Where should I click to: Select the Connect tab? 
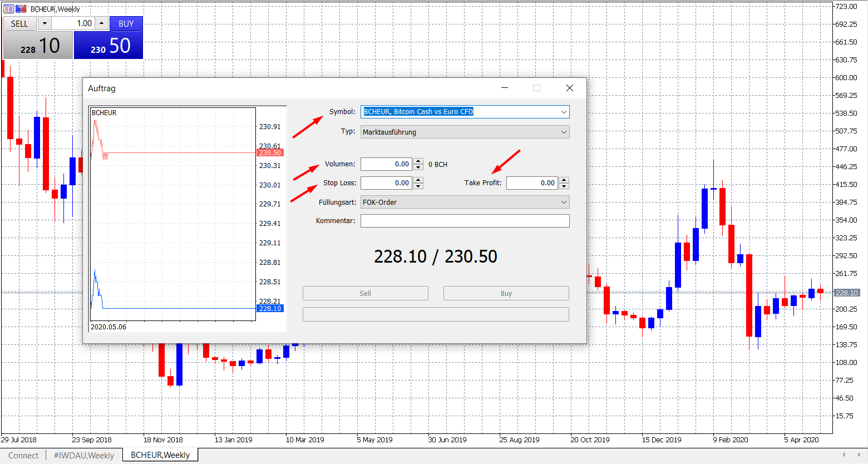point(23,455)
